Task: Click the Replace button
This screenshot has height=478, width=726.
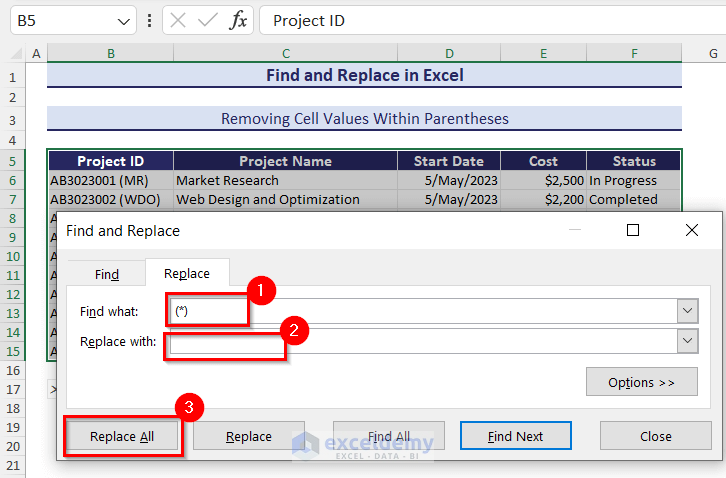Action: click(249, 436)
